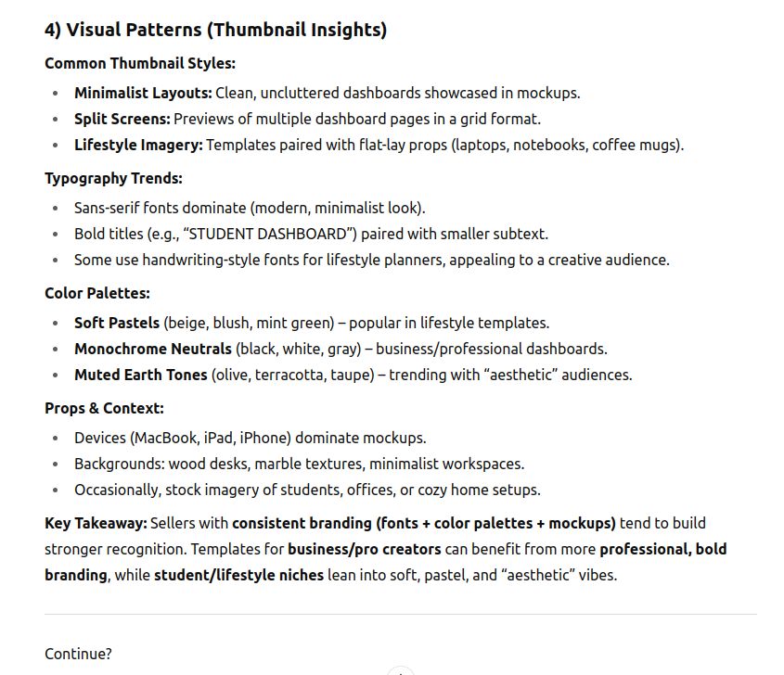784x675 pixels.
Task: Click the bold "Muted Earth Tones" text
Action: [140, 376]
